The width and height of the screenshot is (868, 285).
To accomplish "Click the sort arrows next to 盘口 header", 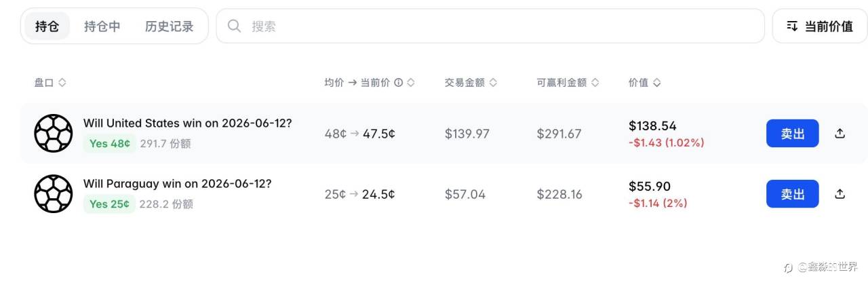I will coord(62,83).
